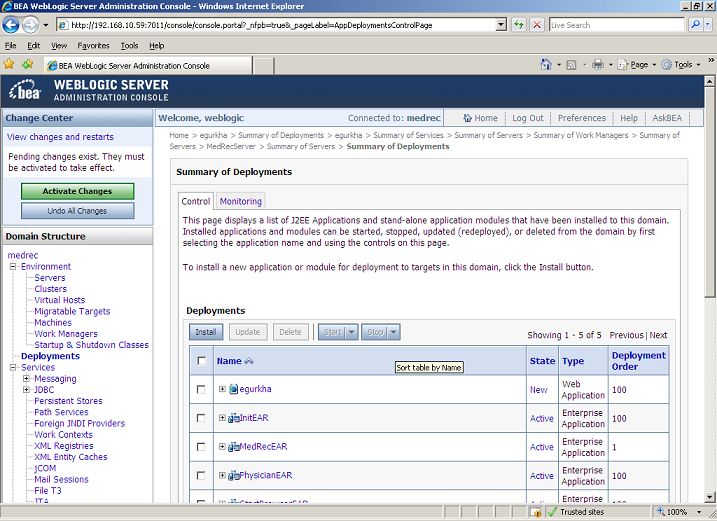Image resolution: width=717 pixels, height=521 pixels.
Task: Expand the JDBC tree node
Action: (x=27, y=390)
